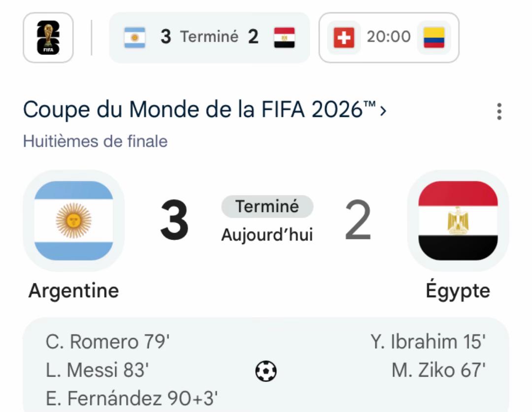Select the Argentina 3 Terminé 2 Egypt match chip

(x=209, y=37)
